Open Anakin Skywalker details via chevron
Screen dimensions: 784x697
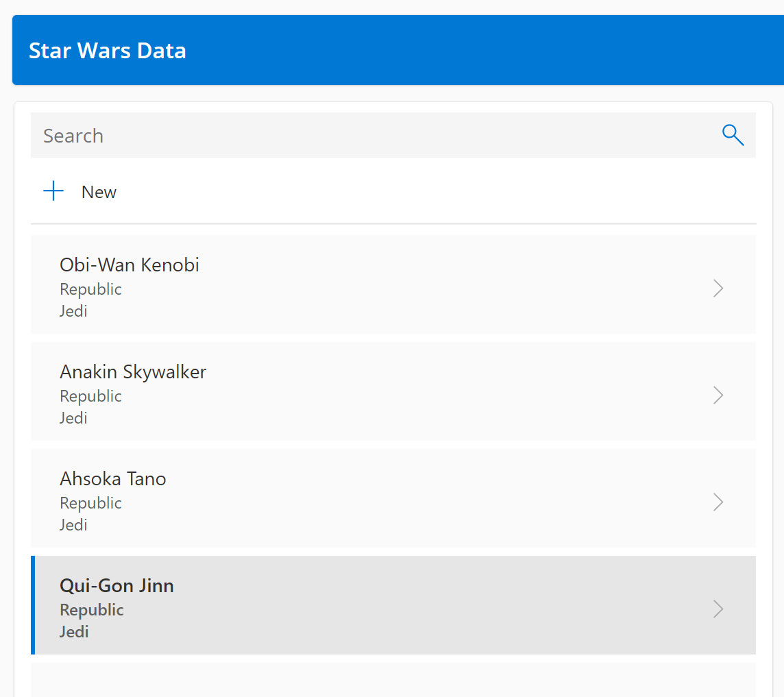718,395
